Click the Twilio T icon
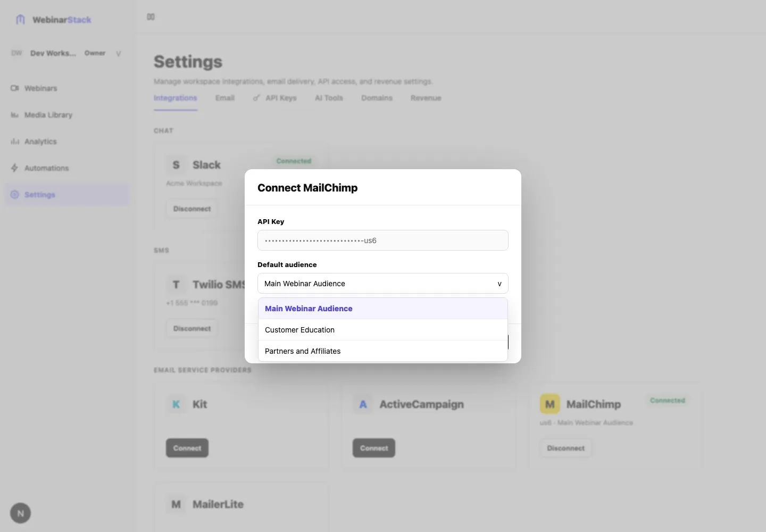Screen dimensions: 766x532 (x=176, y=285)
